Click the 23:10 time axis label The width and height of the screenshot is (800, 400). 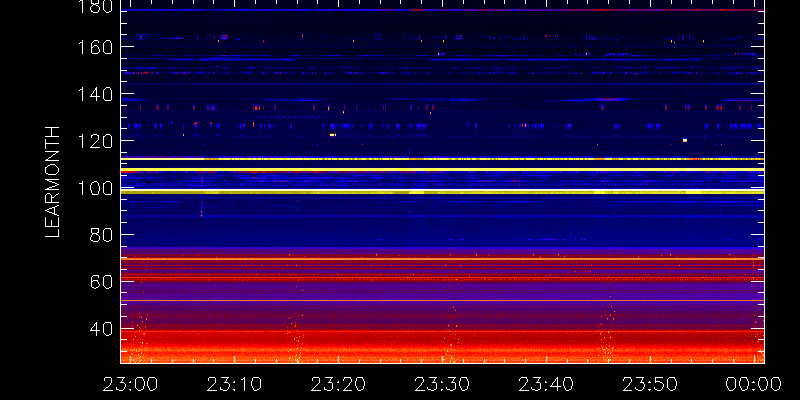coord(234,384)
